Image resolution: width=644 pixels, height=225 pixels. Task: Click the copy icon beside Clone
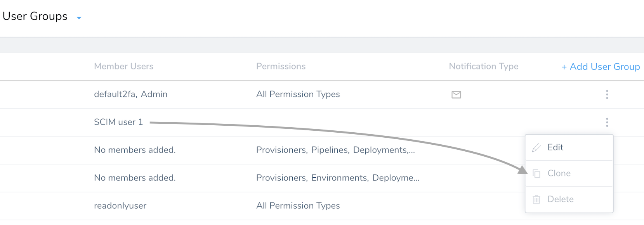[536, 174]
